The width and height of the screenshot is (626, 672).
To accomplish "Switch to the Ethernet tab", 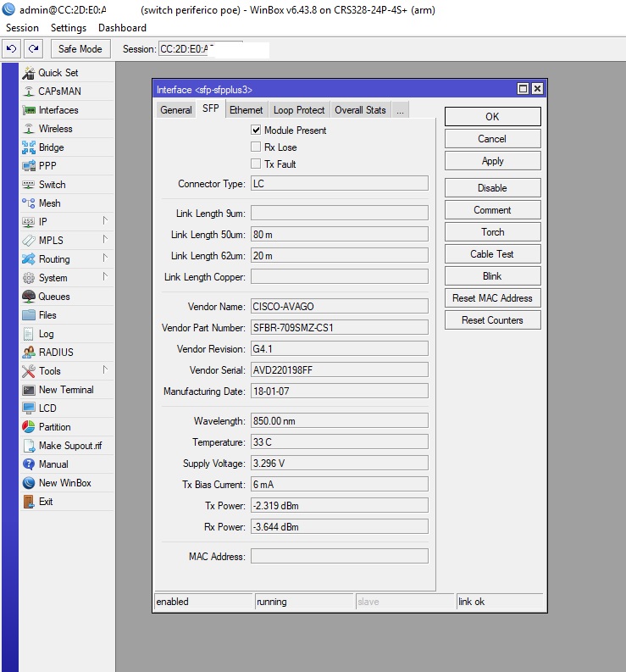I will click(246, 110).
